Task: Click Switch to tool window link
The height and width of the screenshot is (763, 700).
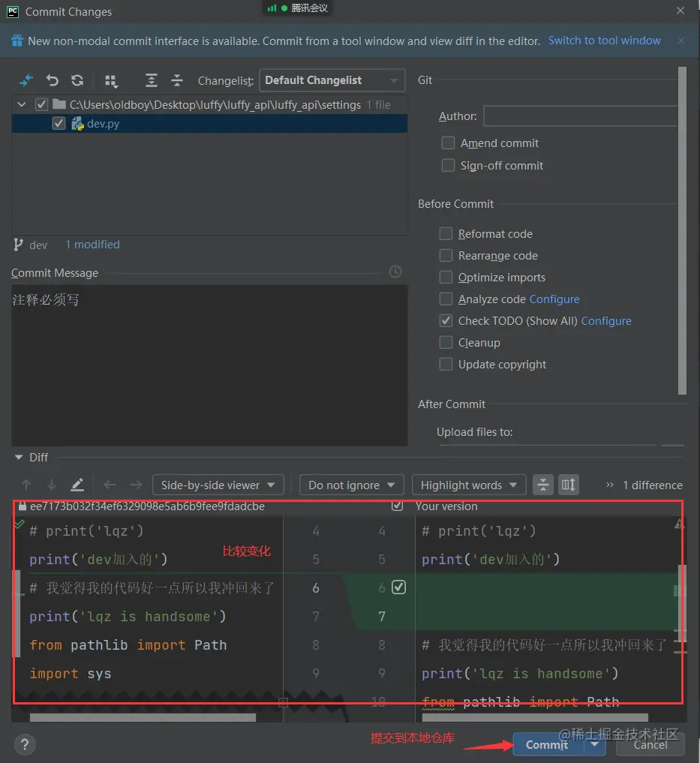Action: [605, 41]
